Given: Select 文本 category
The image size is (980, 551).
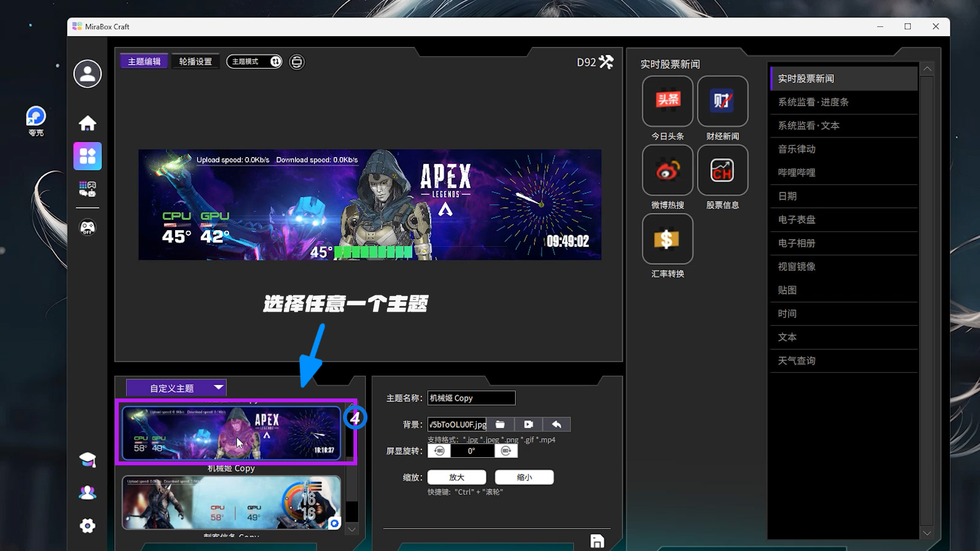Looking at the screenshot, I should click(x=844, y=337).
